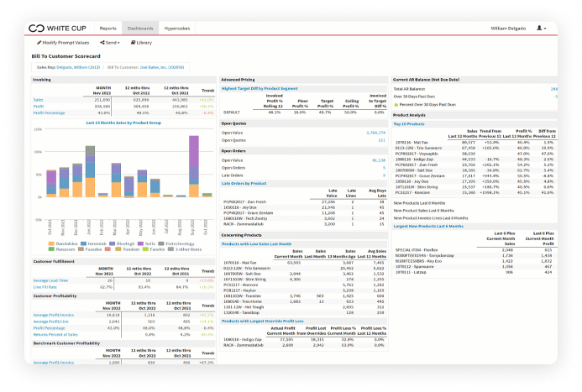This screenshot has width=582, height=392.
Task: Click the user profile icon in header
Action: point(541,28)
